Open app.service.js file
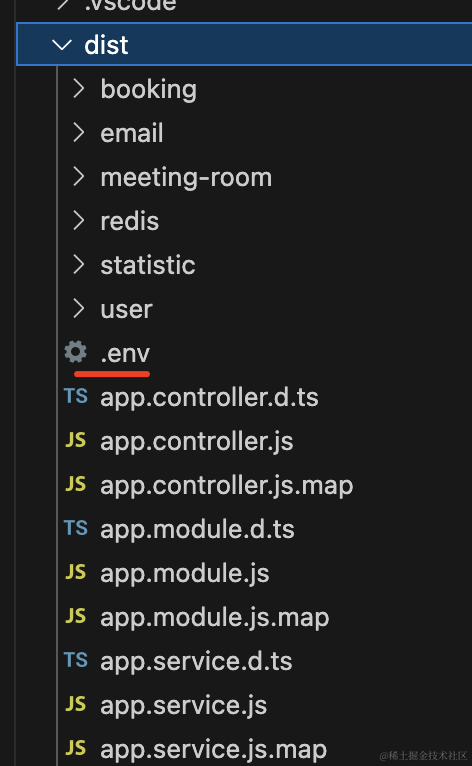 pyautogui.click(x=184, y=705)
